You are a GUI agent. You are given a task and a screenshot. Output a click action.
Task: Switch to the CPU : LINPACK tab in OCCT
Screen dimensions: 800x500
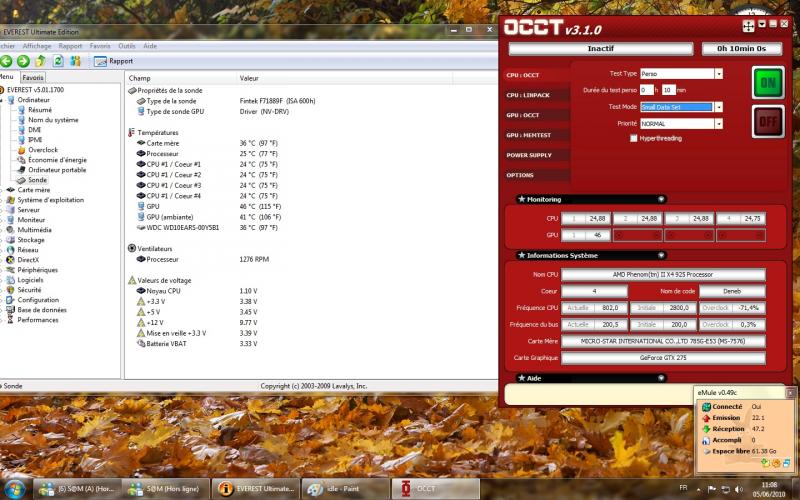536,95
